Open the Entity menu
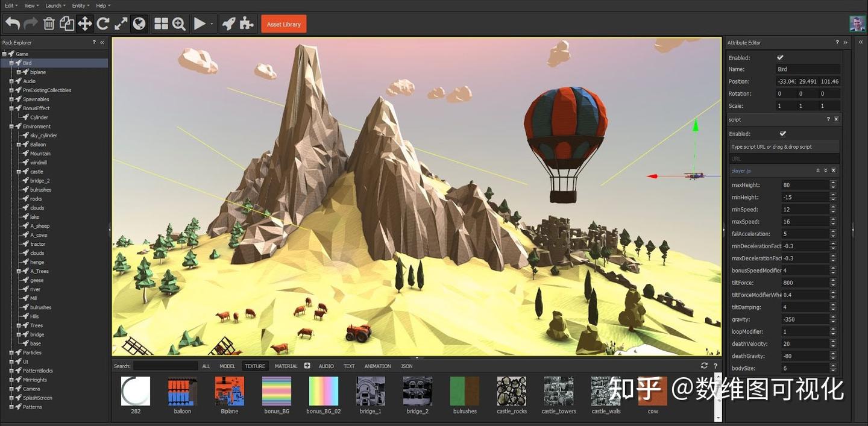This screenshot has height=426, width=868. tap(79, 5)
